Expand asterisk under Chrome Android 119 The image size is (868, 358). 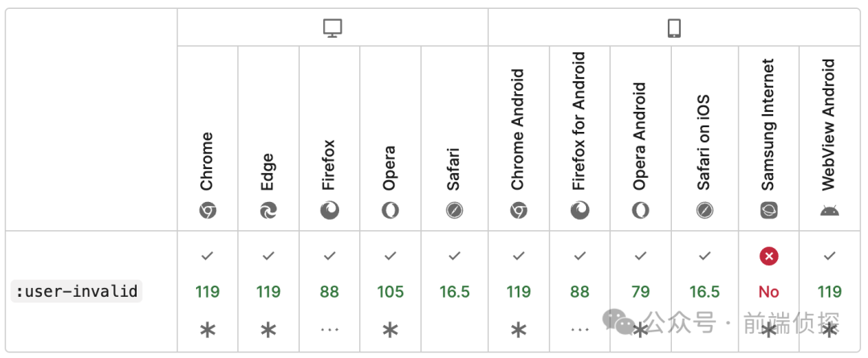[x=518, y=331]
